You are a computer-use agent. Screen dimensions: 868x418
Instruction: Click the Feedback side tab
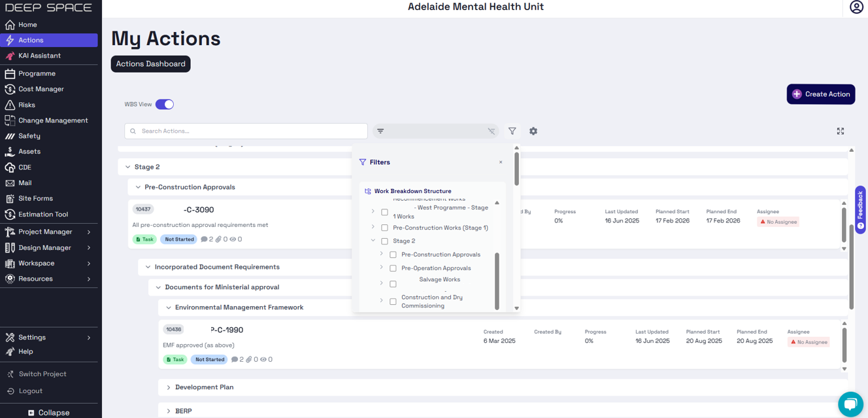(860, 210)
